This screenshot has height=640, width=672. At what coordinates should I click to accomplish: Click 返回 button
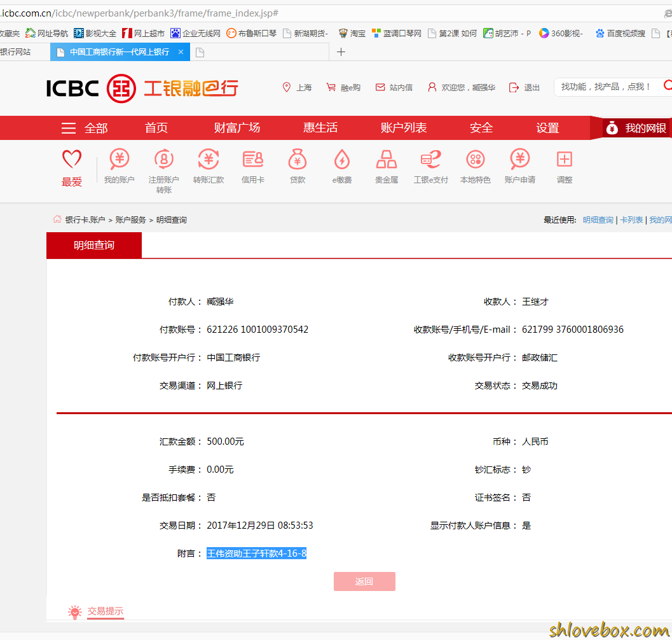(364, 581)
